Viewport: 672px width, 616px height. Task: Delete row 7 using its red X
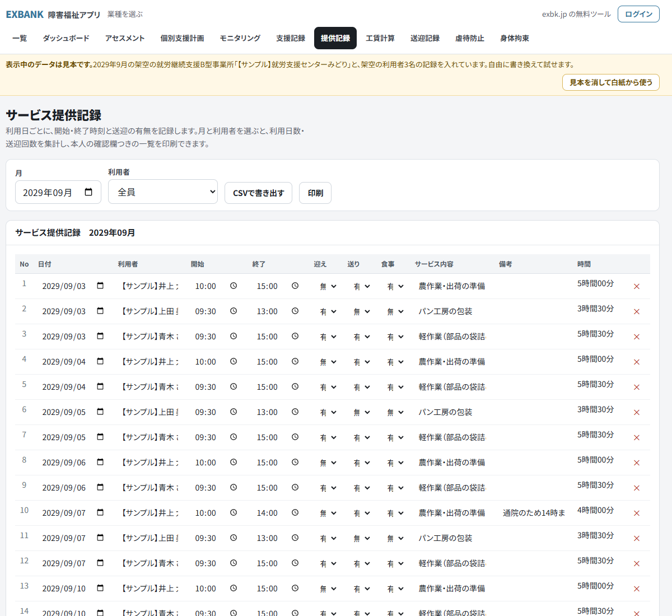pos(636,437)
